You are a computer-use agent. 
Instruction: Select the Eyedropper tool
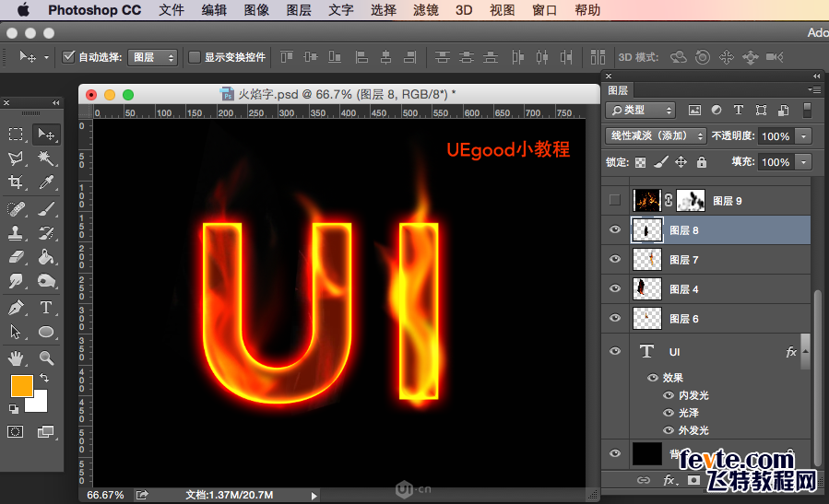coord(46,182)
